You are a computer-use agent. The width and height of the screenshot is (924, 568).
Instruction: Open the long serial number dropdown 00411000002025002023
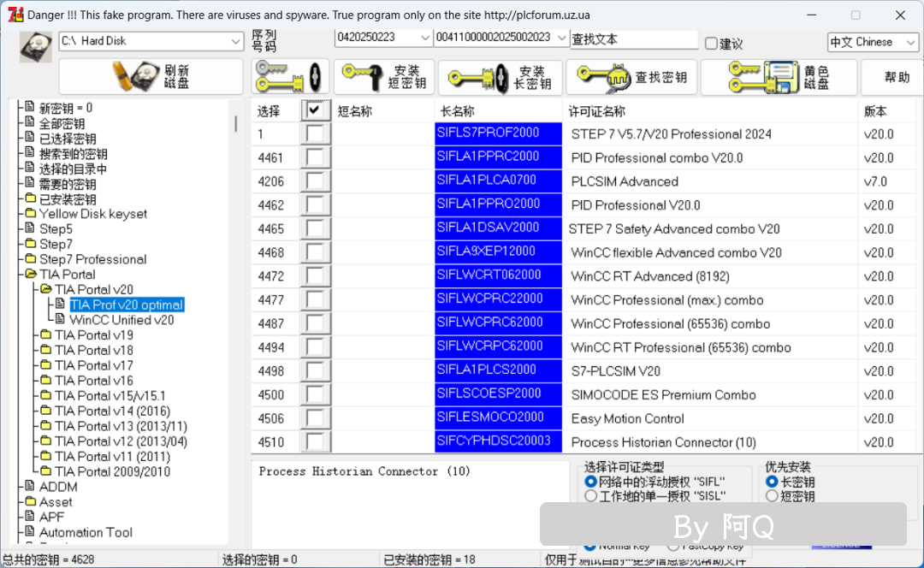[500, 38]
